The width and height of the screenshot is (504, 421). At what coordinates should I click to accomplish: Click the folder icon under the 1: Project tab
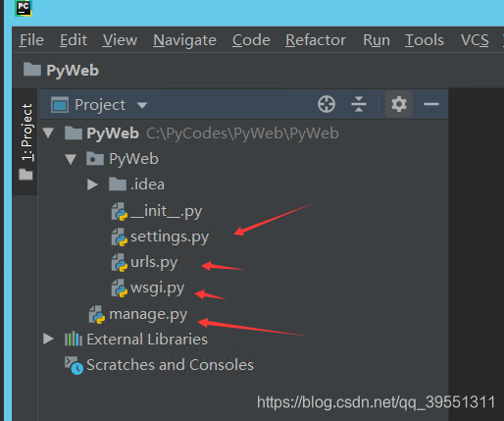pos(25,175)
